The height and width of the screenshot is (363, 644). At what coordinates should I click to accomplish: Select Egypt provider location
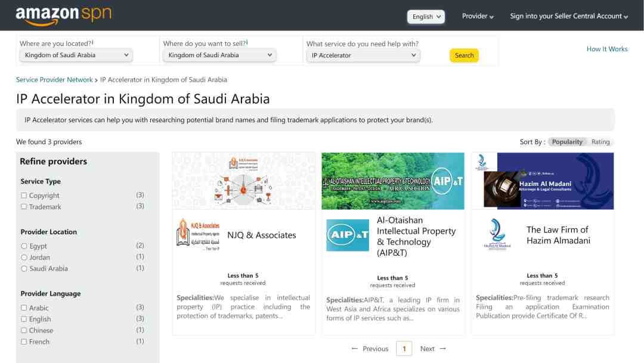(24, 246)
